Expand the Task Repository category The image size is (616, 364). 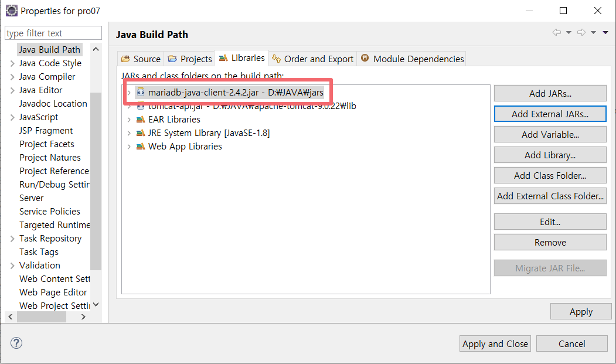[12, 239]
